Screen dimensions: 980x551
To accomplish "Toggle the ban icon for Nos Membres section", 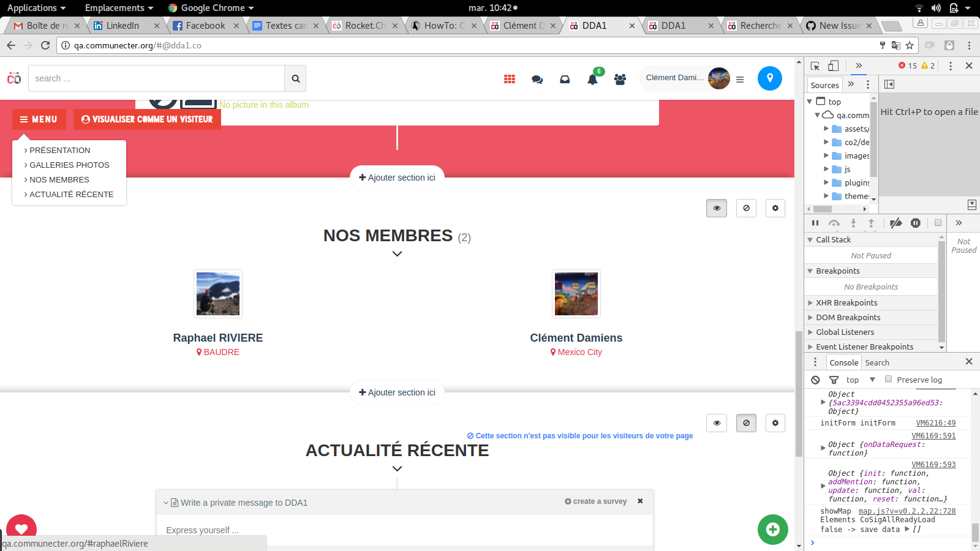I will click(x=746, y=208).
